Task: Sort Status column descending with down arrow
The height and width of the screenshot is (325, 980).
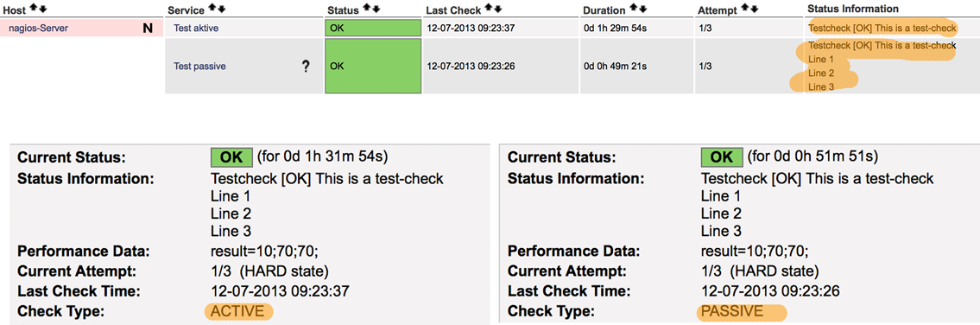Action: 376,10
